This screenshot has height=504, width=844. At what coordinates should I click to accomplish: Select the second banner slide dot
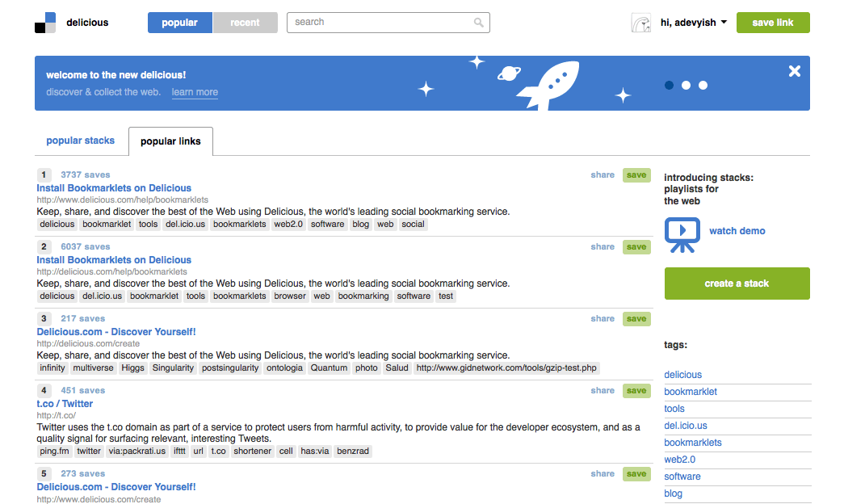tap(686, 85)
